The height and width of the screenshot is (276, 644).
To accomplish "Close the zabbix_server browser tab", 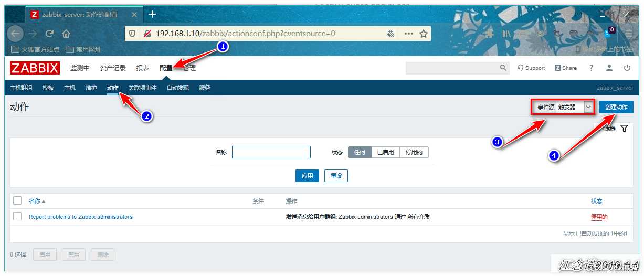I will [134, 14].
